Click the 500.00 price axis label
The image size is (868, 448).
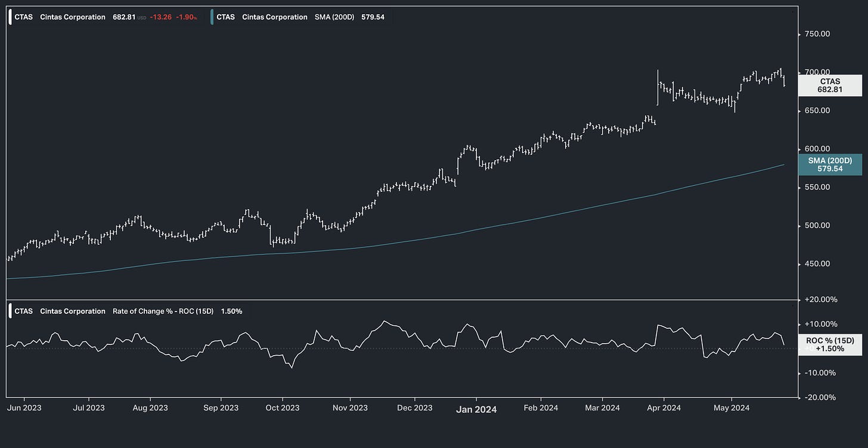(817, 225)
